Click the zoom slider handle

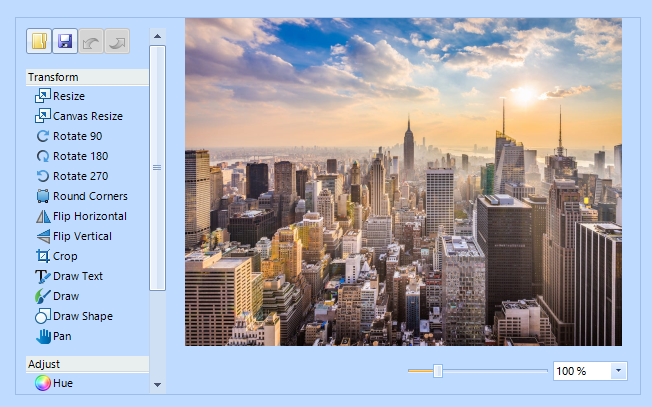437,370
